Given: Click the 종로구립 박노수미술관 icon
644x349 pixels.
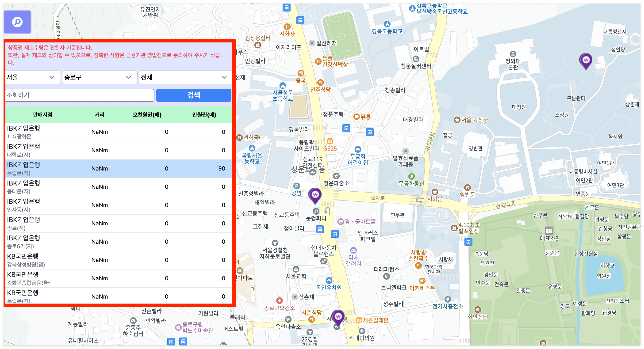Looking at the screenshot, I should pyautogui.click(x=178, y=327).
